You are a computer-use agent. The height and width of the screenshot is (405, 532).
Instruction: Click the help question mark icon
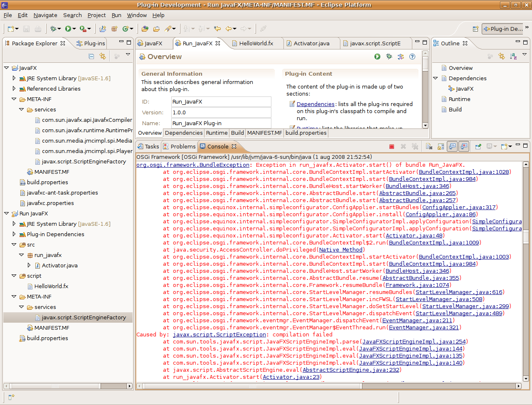412,57
